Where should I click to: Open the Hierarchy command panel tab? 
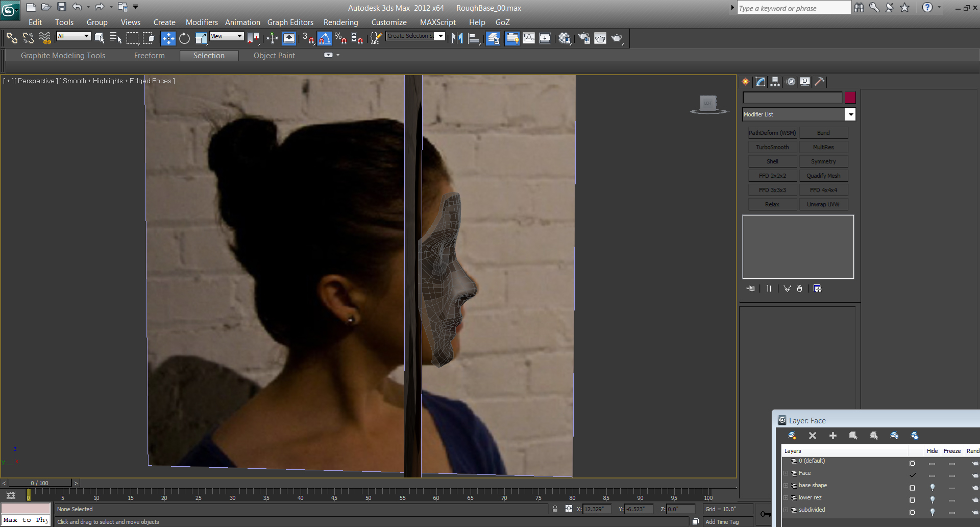click(775, 82)
